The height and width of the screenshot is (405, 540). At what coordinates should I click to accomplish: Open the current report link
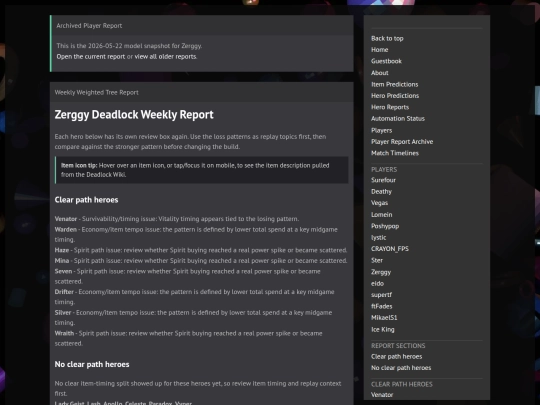(91, 56)
